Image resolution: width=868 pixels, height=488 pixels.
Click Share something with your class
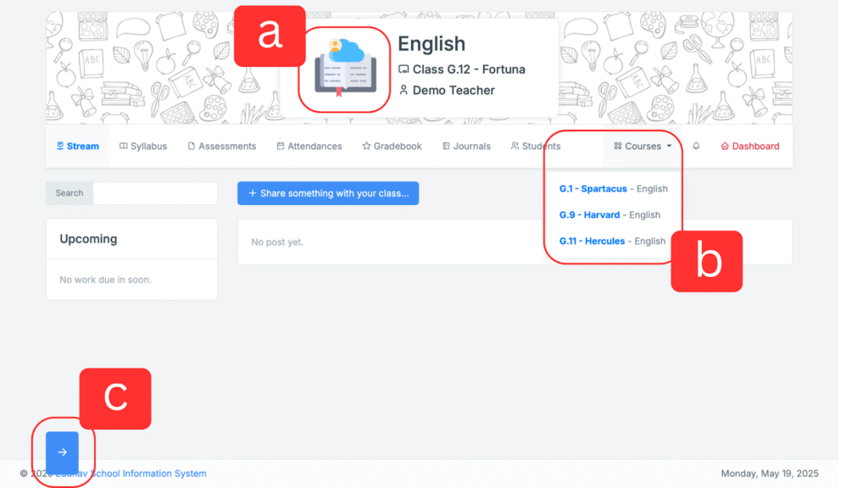click(x=328, y=193)
